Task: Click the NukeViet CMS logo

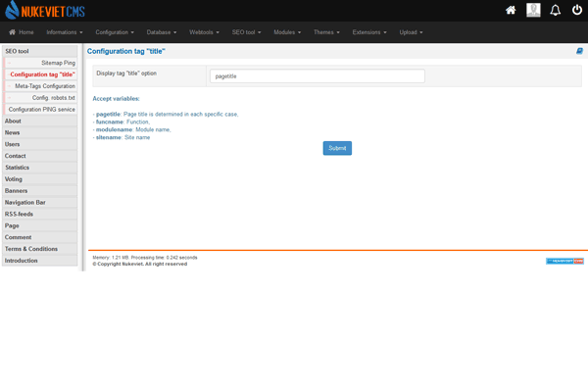Action: [43, 10]
